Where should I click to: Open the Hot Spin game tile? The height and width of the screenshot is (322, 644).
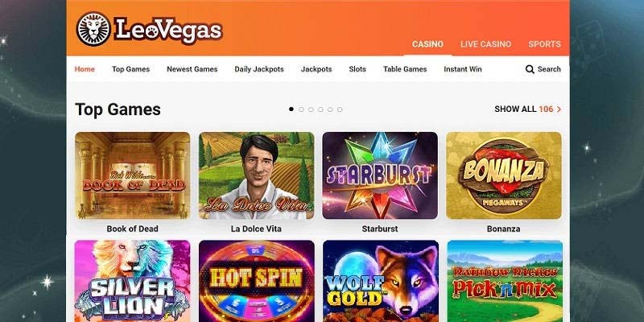(257, 281)
